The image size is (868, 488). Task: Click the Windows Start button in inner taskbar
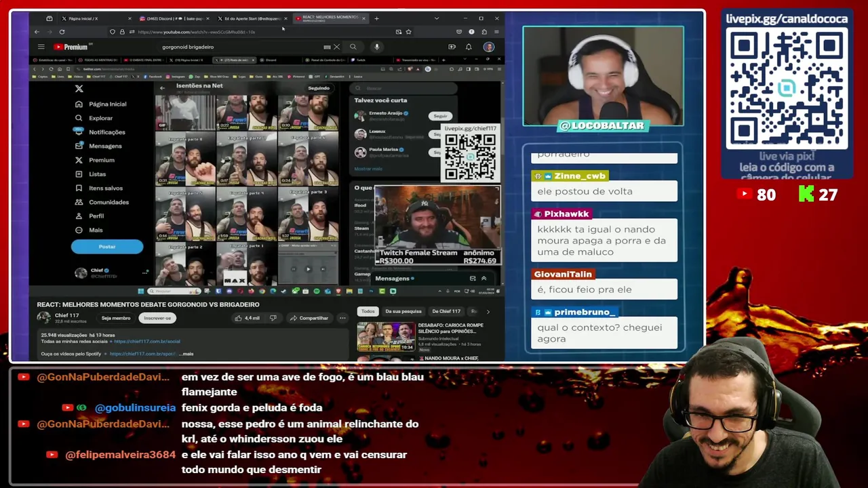coord(141,291)
